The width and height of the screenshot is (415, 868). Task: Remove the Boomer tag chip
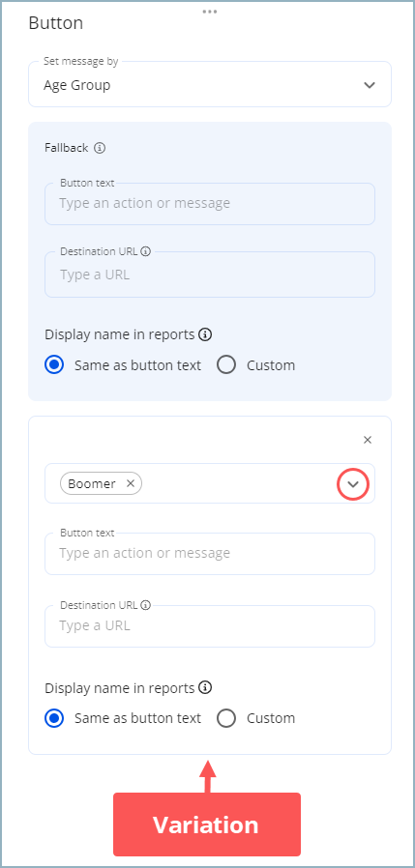[131, 483]
